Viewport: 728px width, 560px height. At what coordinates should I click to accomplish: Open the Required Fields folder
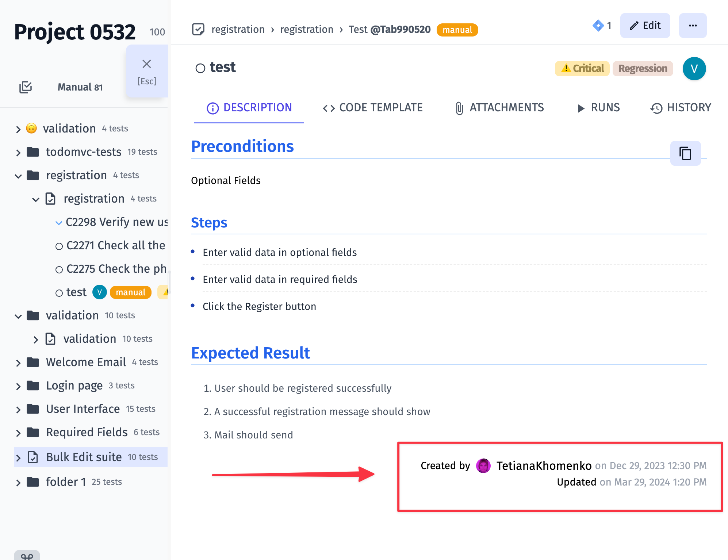tap(87, 432)
